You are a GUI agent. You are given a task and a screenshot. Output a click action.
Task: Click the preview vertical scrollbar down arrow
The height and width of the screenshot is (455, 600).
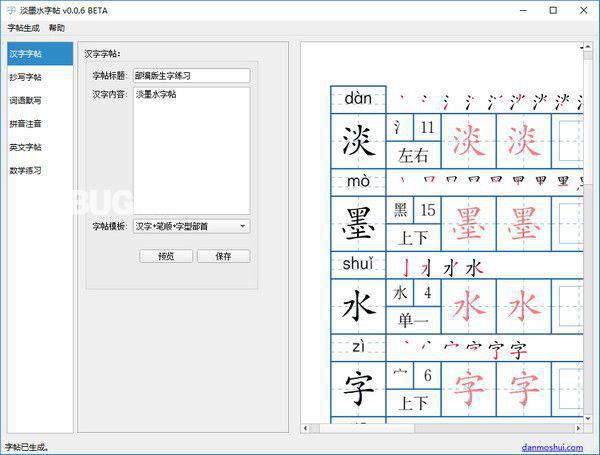pyautogui.click(x=588, y=419)
